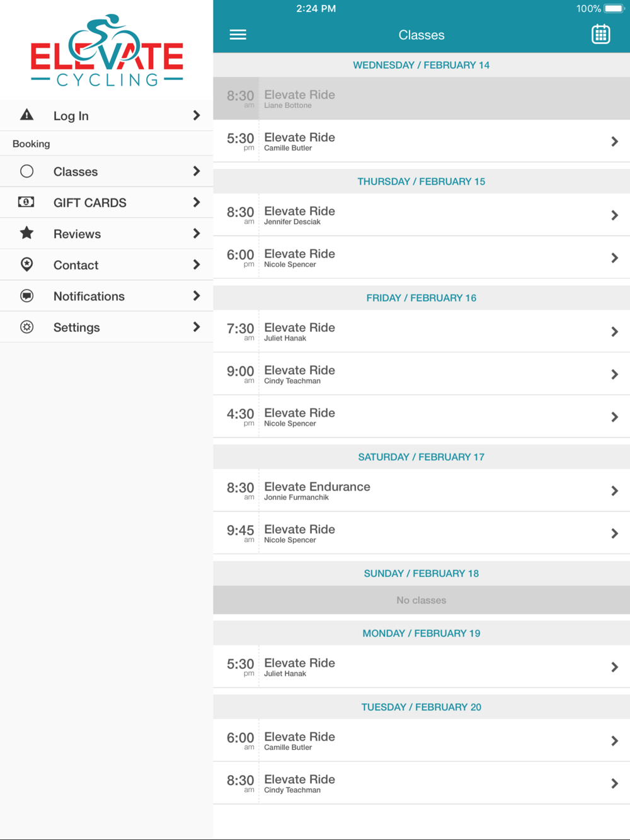The height and width of the screenshot is (840, 630).
Task: Select the Reviews menu item
Action: (x=106, y=234)
